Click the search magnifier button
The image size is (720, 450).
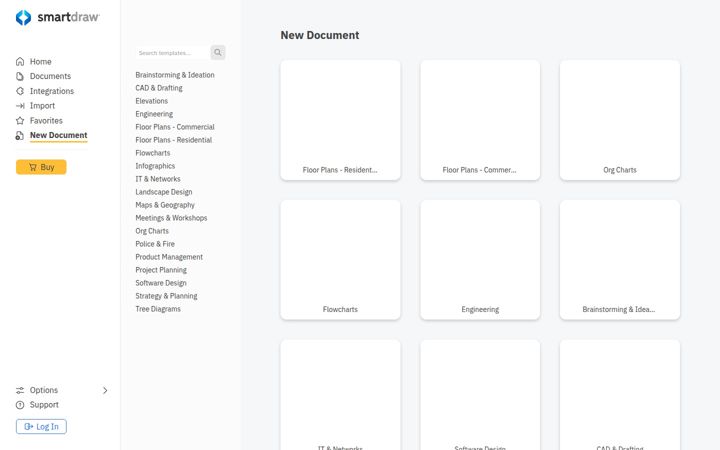(218, 52)
